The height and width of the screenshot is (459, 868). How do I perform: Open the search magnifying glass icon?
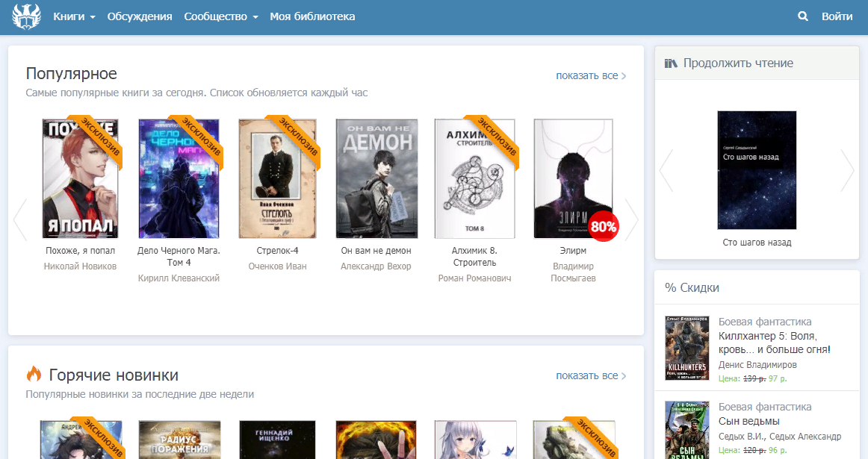(803, 15)
